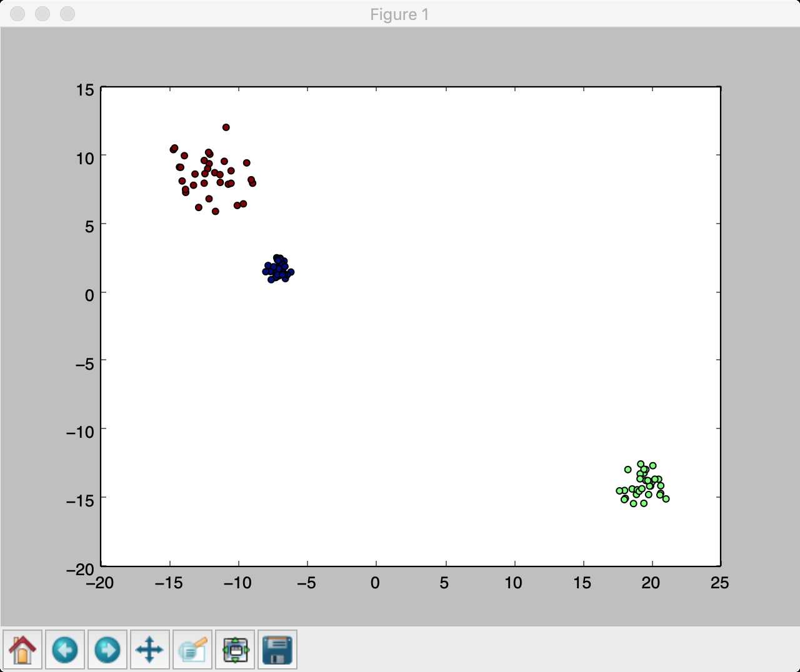Click y-axis label 0
This screenshot has height=672, width=800.
click(x=89, y=294)
